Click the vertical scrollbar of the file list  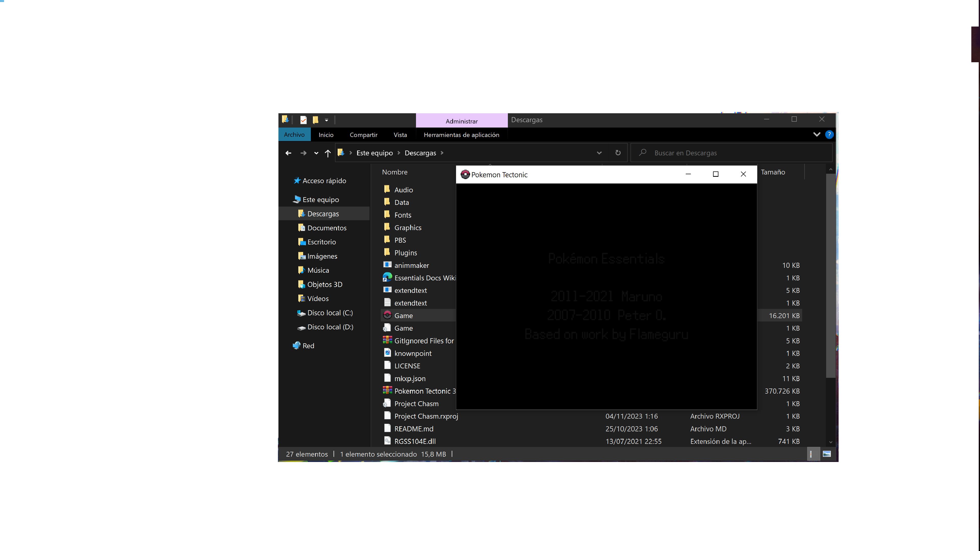pyautogui.click(x=830, y=276)
